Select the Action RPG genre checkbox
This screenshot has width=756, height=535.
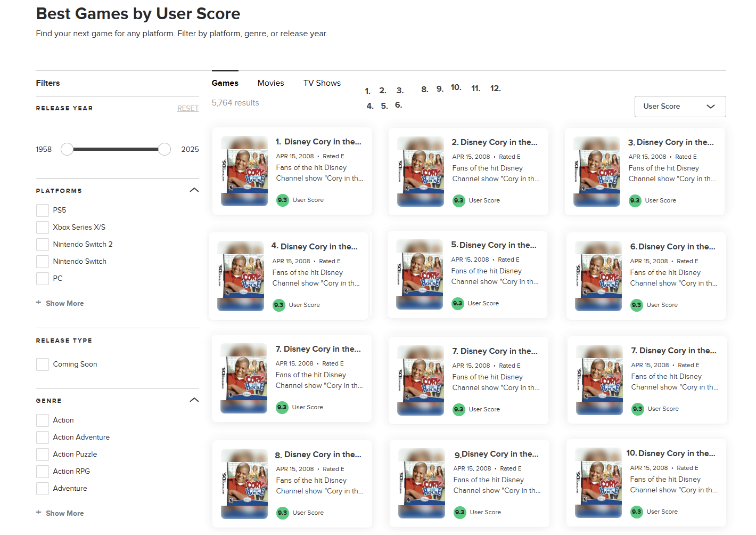coord(43,471)
